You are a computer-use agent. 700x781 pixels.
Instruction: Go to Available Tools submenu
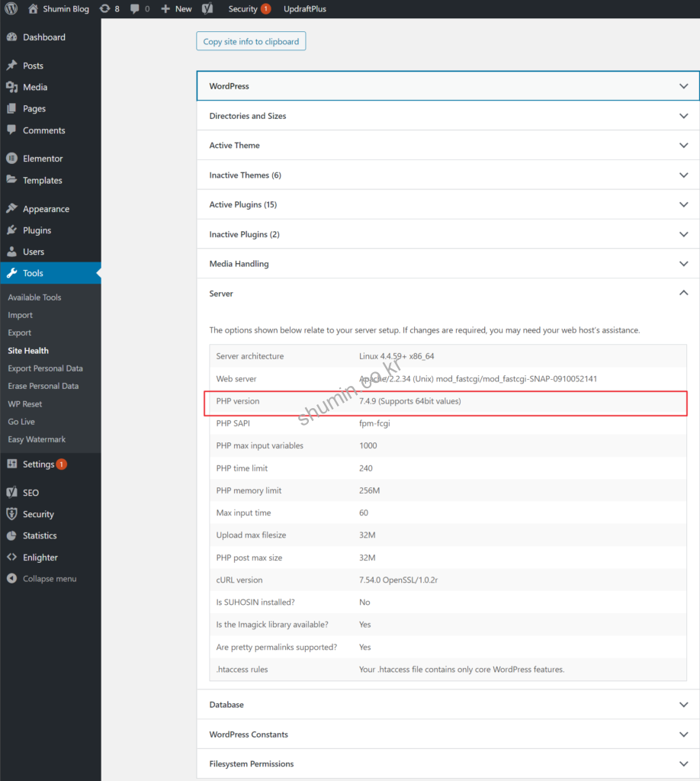[x=34, y=297]
